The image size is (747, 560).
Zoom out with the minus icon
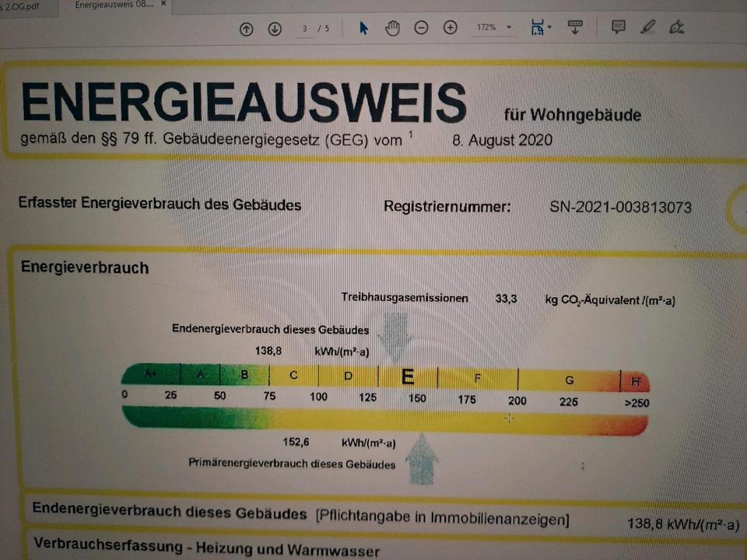click(421, 28)
